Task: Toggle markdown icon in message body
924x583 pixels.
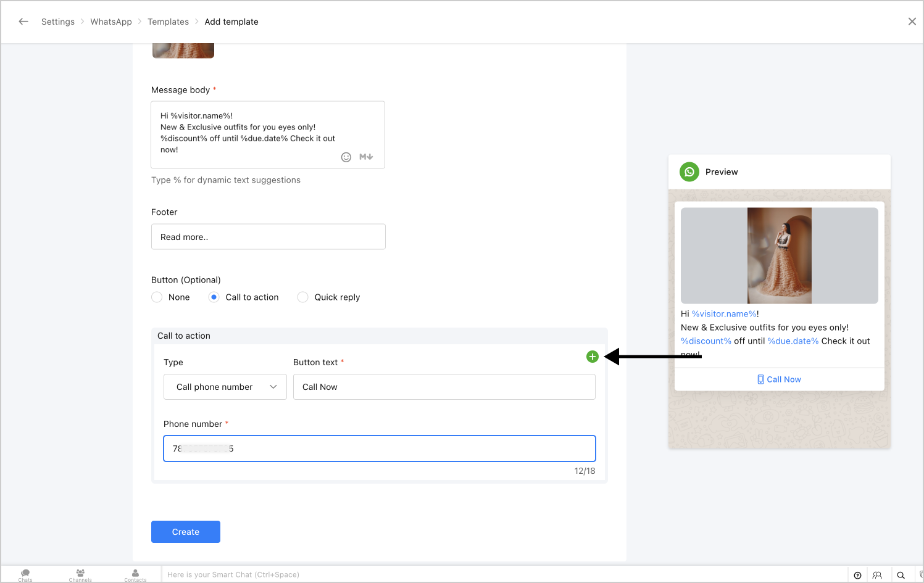Action: click(366, 157)
